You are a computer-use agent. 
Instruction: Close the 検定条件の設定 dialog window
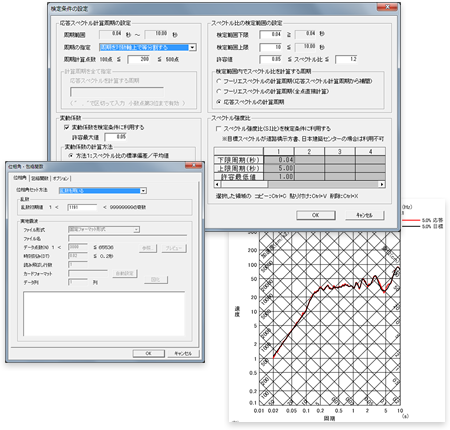pos(387,7)
